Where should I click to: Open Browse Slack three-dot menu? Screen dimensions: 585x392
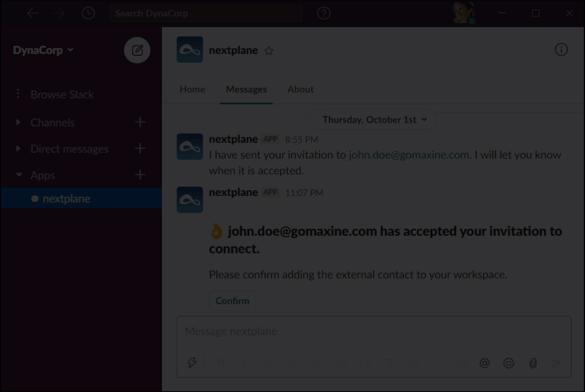click(18, 93)
